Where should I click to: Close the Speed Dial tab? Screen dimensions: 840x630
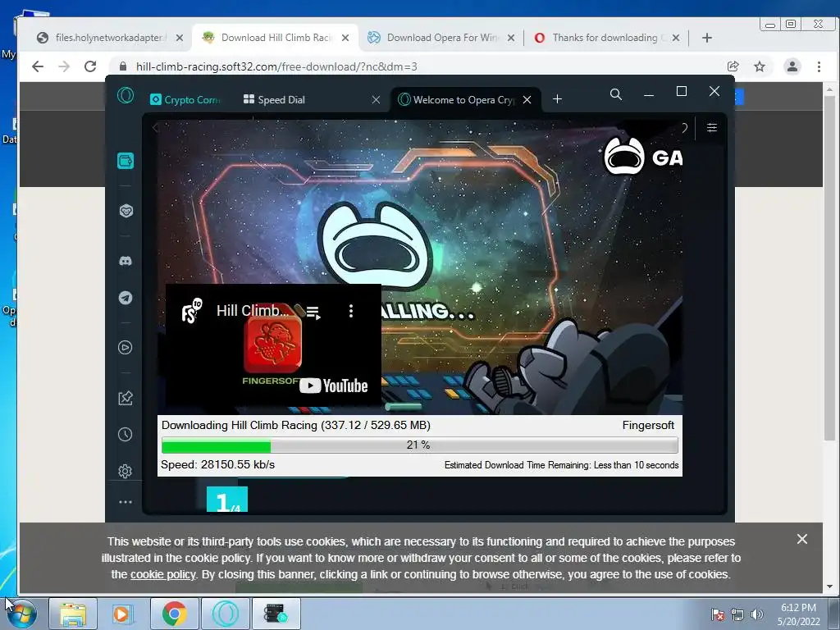pos(376,99)
